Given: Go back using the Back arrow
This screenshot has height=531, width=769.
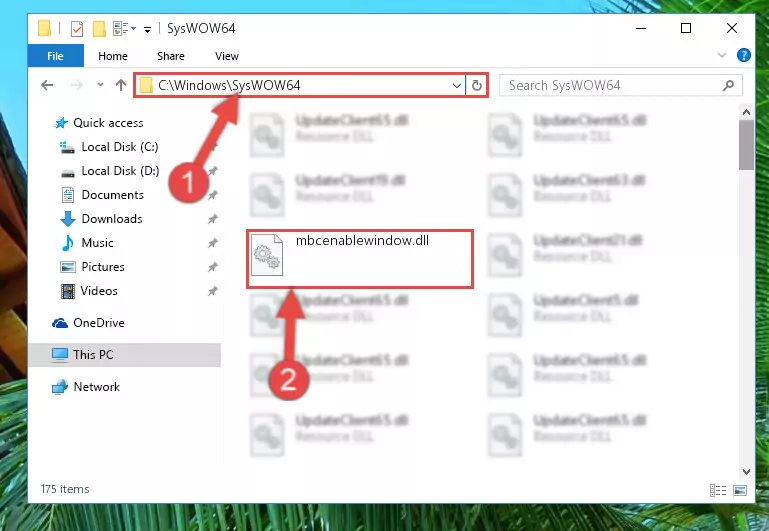Looking at the screenshot, I should point(47,85).
